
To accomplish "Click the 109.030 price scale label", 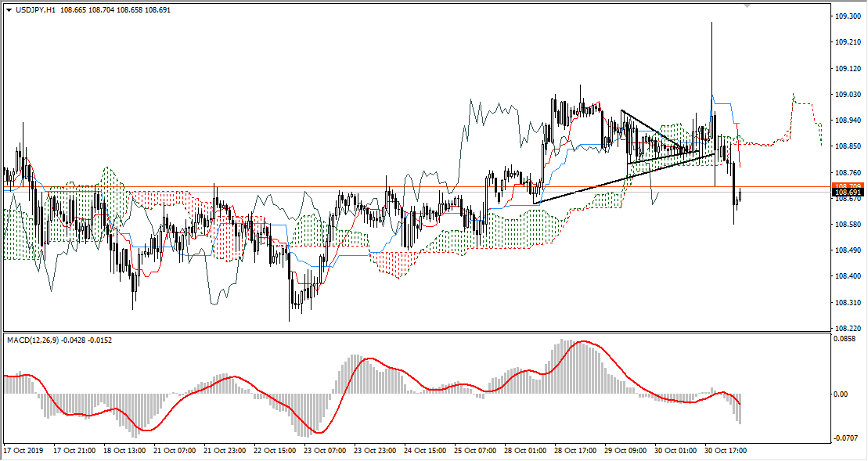I will (847, 94).
